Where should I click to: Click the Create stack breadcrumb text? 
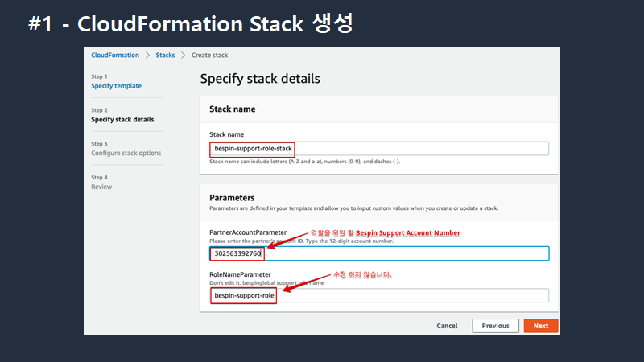point(209,55)
